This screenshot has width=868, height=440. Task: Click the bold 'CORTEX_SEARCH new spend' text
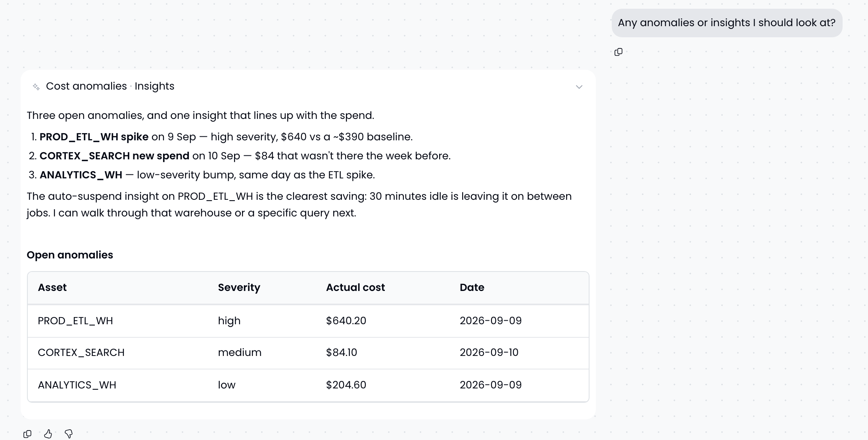(114, 156)
